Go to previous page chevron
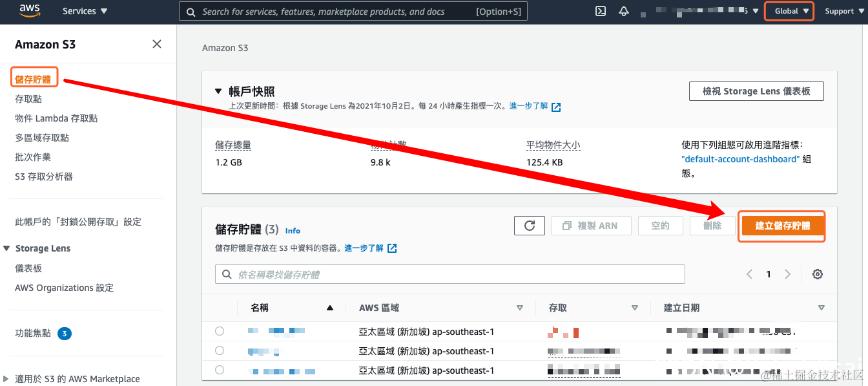The height and width of the screenshot is (386, 868). (x=749, y=274)
